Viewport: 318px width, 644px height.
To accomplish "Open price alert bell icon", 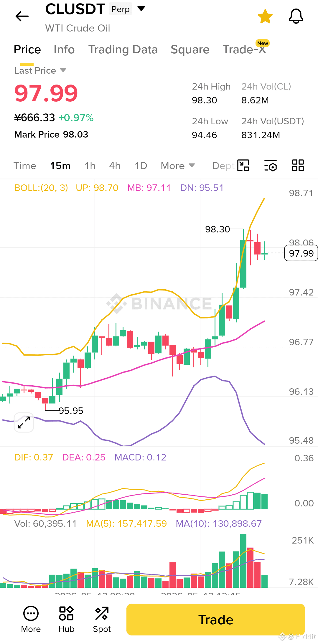I will coord(296,16).
